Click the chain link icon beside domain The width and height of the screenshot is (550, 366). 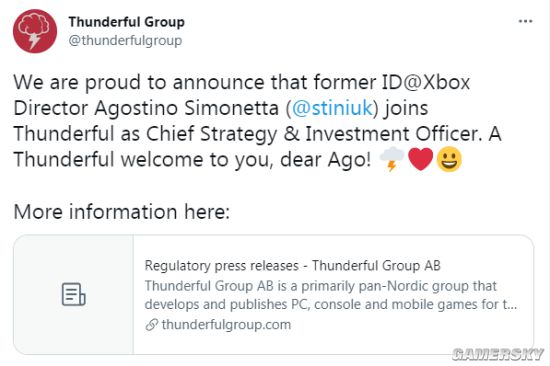pos(152,325)
